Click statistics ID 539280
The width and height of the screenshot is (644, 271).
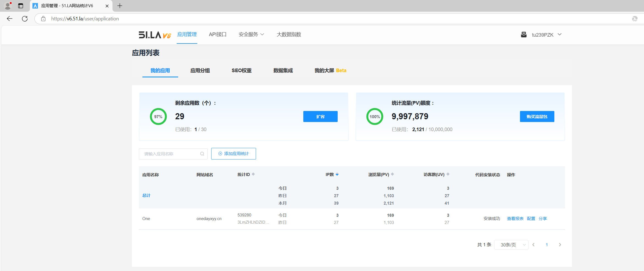point(244,215)
